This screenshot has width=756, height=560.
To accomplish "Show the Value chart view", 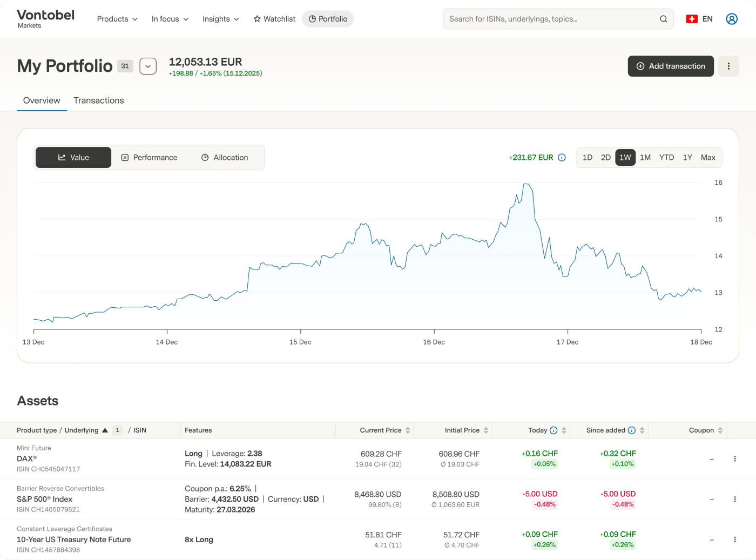I will (73, 158).
